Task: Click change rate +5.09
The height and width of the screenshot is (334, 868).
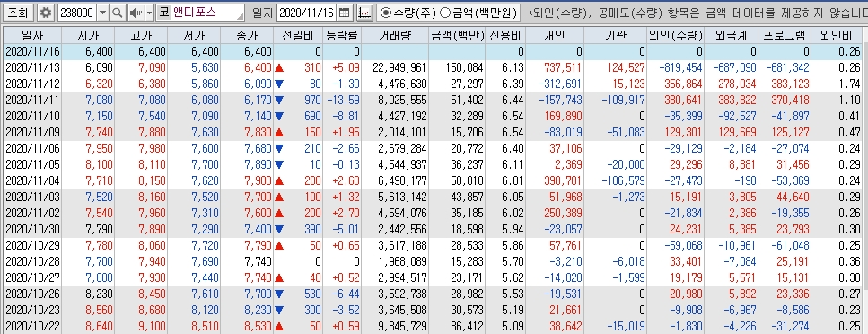Action: [346, 67]
